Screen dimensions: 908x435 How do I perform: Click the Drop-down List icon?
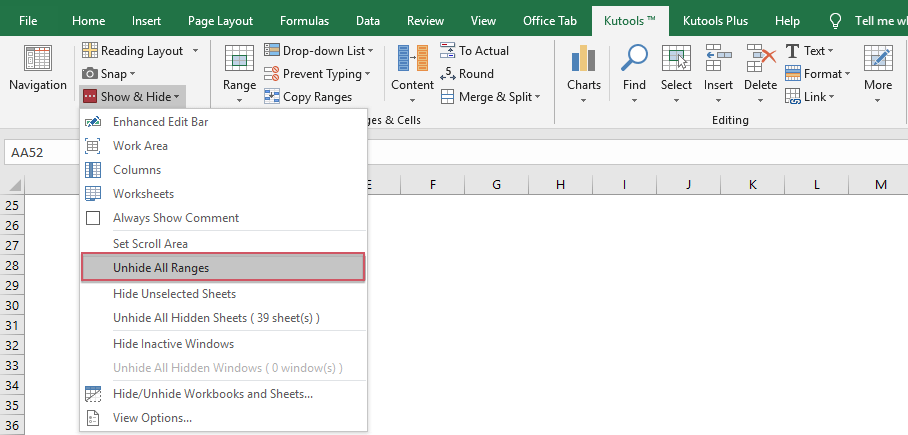click(x=272, y=50)
